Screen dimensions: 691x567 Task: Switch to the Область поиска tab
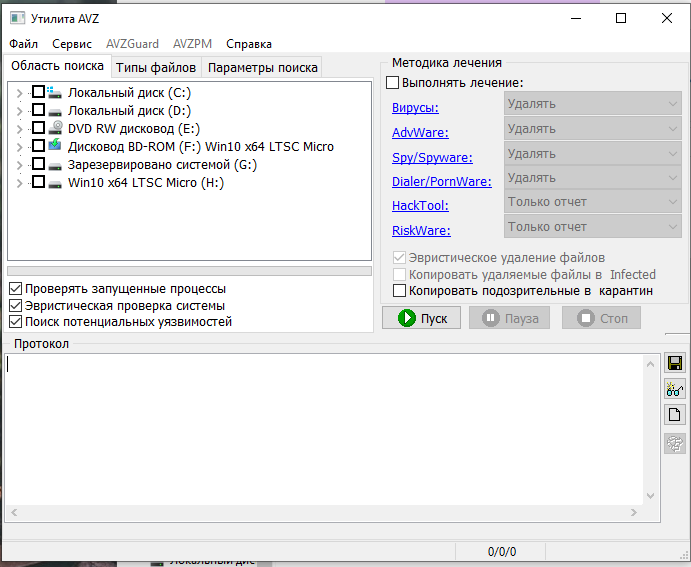[57, 66]
